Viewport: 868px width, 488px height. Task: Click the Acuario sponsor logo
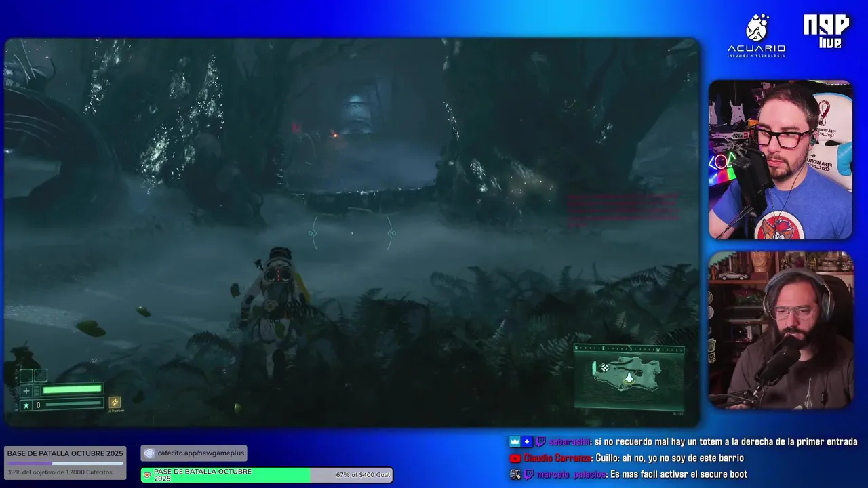756,35
